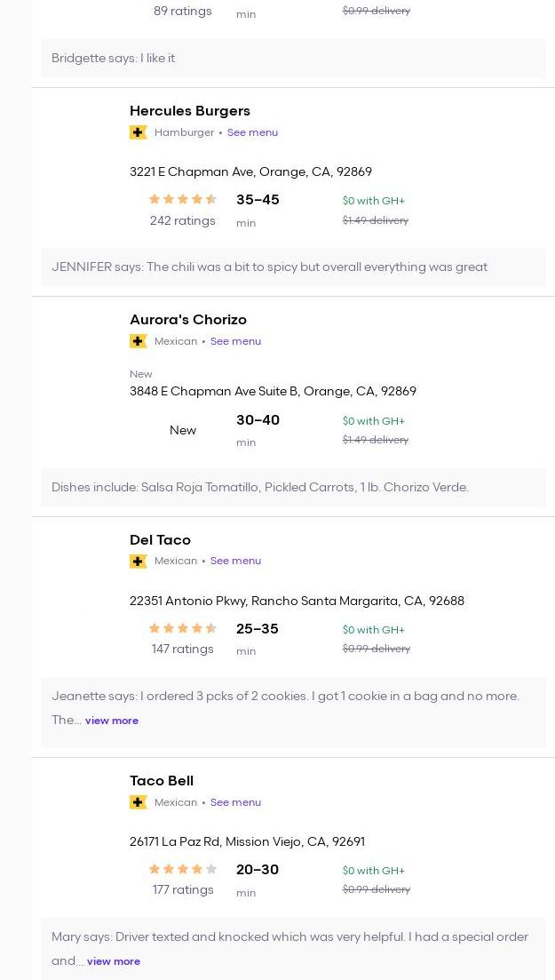Viewport: 555px width, 980px height.
Task: Click 177 ratings count for Taco Bell
Action: [x=183, y=890]
